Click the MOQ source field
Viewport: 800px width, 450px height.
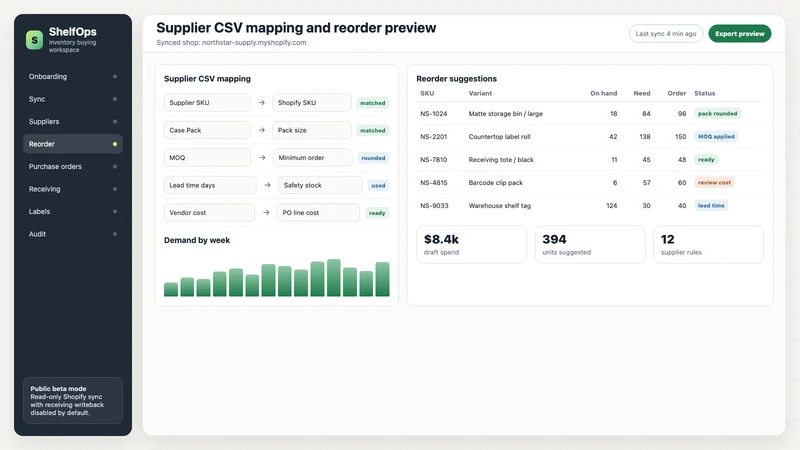[x=207, y=158]
